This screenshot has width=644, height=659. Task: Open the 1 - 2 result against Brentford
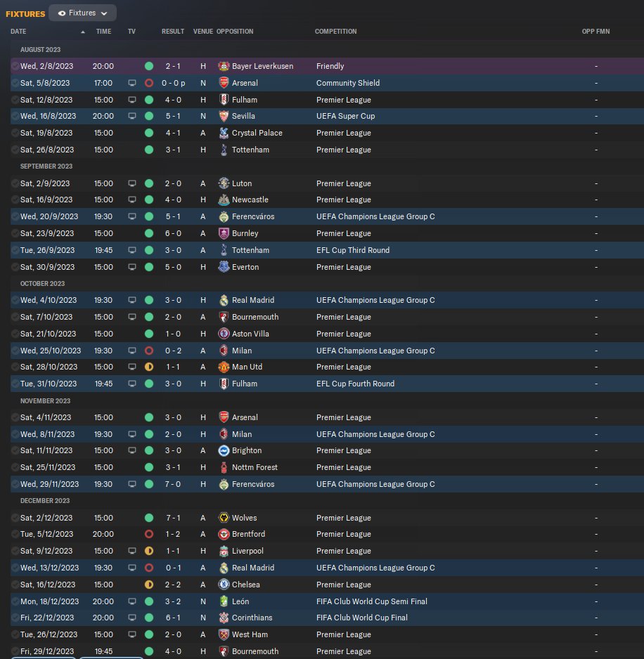tap(173, 534)
